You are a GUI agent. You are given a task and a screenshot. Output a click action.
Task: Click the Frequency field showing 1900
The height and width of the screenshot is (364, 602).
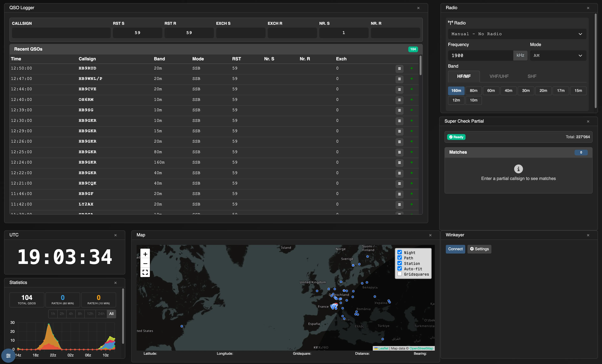(480, 56)
